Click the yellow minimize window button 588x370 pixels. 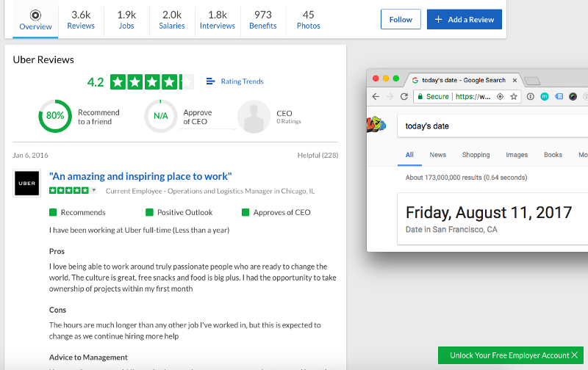click(x=385, y=79)
